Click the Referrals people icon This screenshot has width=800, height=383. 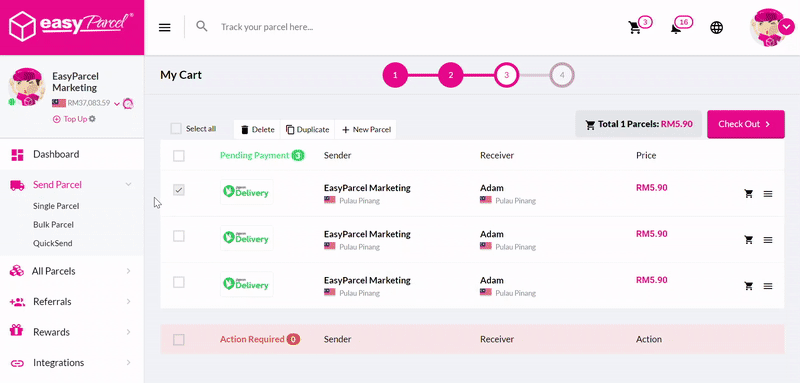[x=17, y=302]
